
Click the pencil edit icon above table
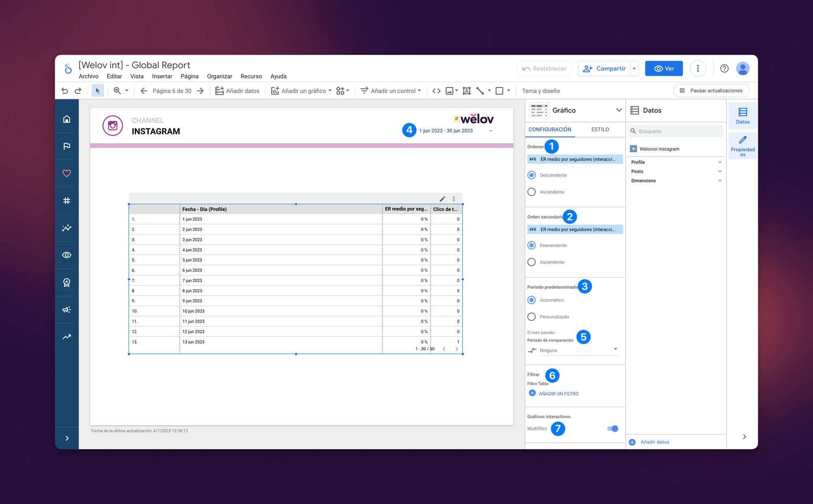(442, 199)
